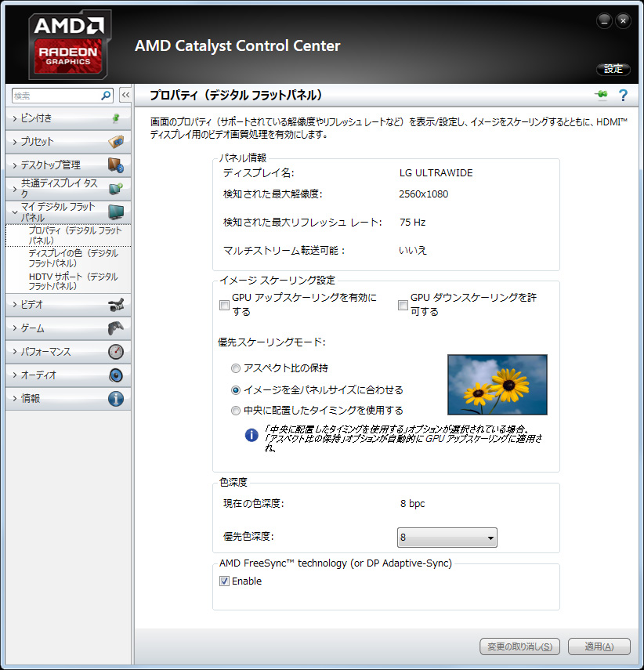
Task: Expand the デスクトップ管理 section
Action: pos(68,165)
